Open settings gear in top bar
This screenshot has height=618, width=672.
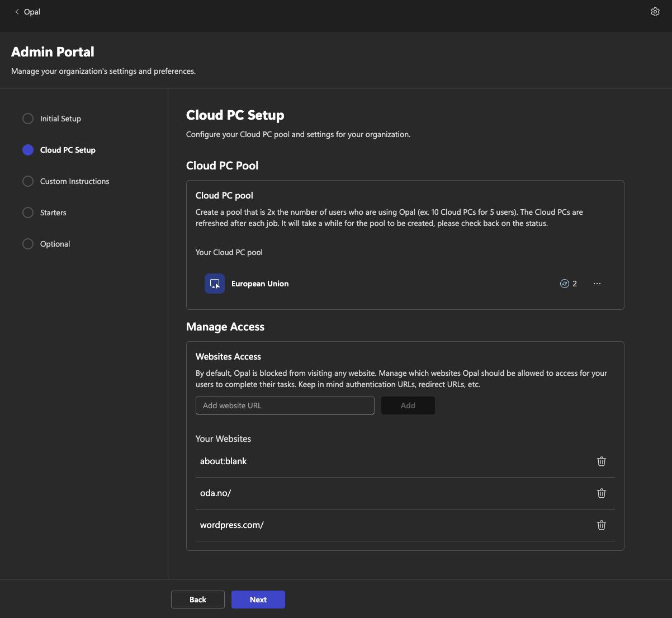tap(655, 12)
